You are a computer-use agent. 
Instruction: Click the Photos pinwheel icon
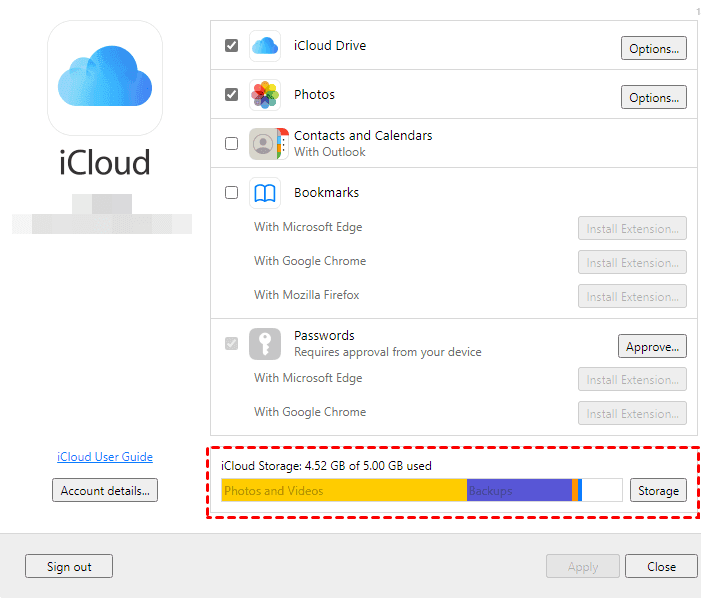pyautogui.click(x=265, y=95)
